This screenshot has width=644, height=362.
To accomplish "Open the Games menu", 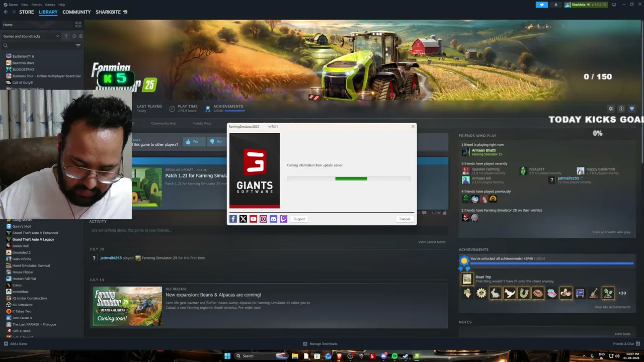I will pyautogui.click(x=50, y=5).
